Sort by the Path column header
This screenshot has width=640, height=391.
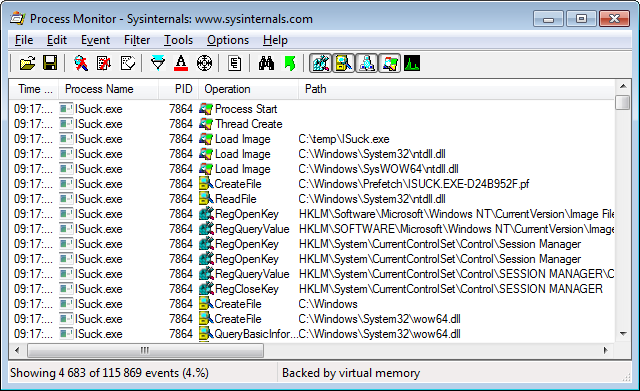456,89
